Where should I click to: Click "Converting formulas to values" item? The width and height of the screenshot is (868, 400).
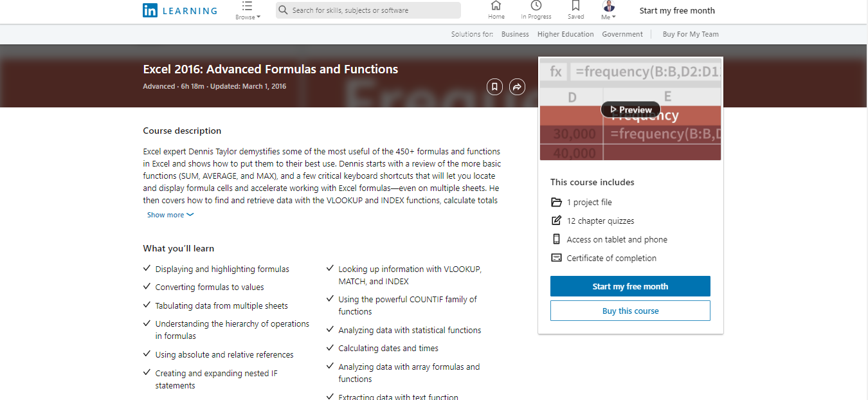pyautogui.click(x=210, y=287)
